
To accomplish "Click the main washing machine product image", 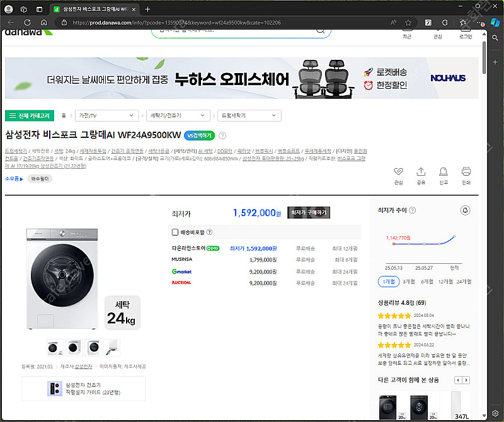I will tap(62, 279).
